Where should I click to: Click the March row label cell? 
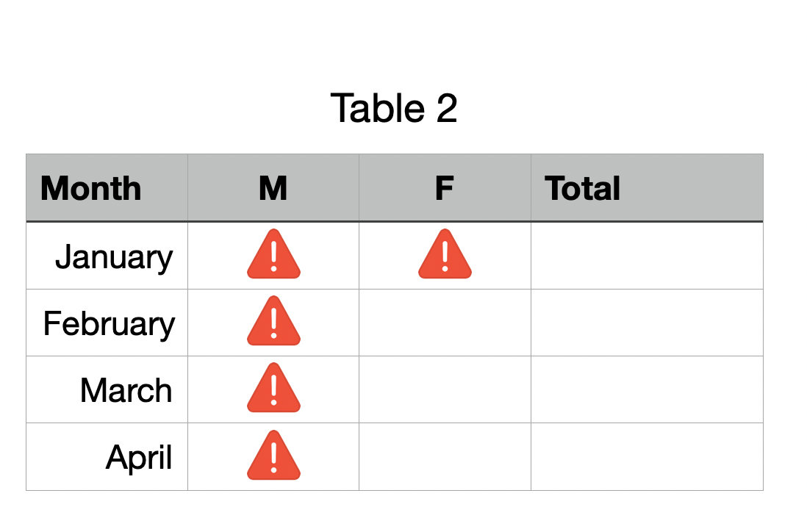pyautogui.click(x=107, y=389)
